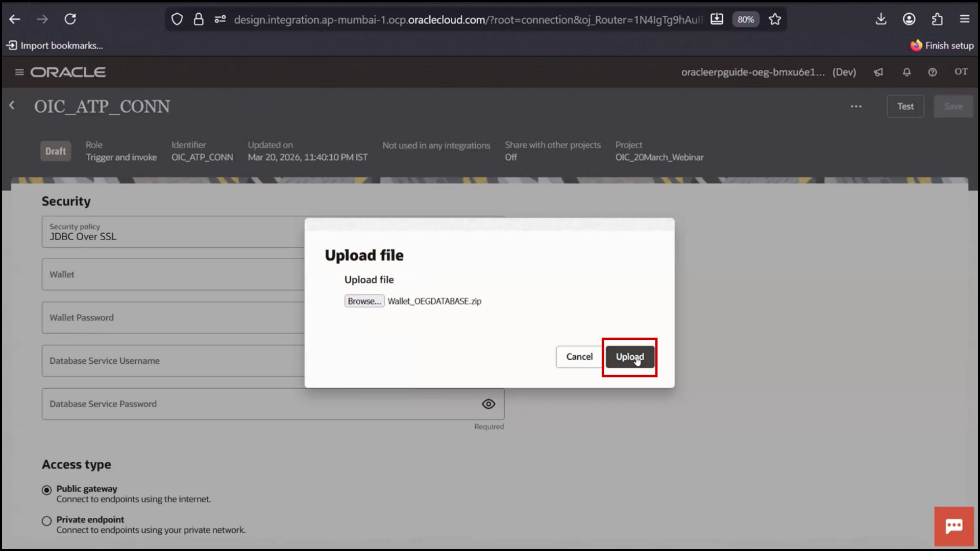
Task: Select Public gateway access type
Action: tap(46, 490)
